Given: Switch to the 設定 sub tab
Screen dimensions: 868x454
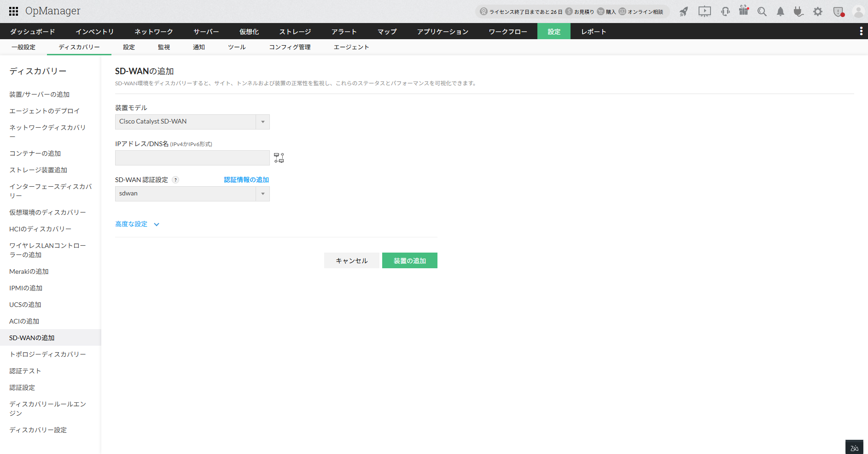Looking at the screenshot, I should click(x=129, y=47).
